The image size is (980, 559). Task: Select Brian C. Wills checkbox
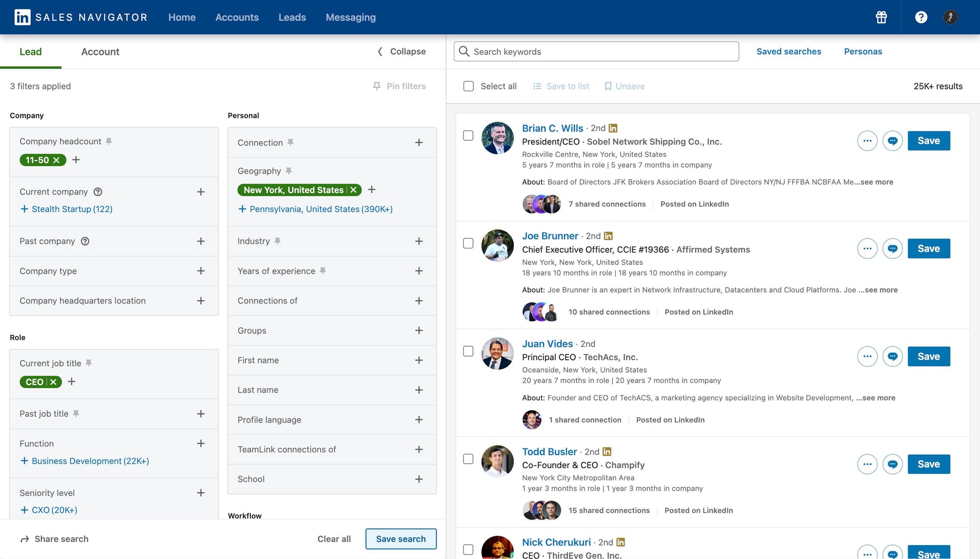click(468, 136)
